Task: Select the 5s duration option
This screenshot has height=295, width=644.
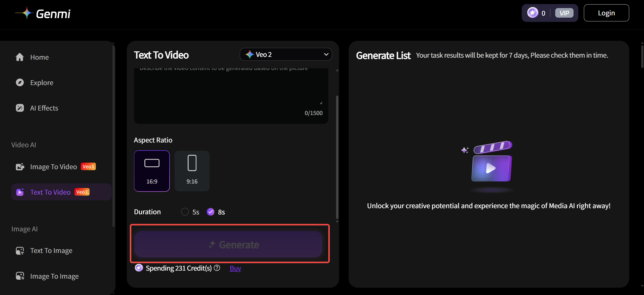Action: pyautogui.click(x=185, y=212)
